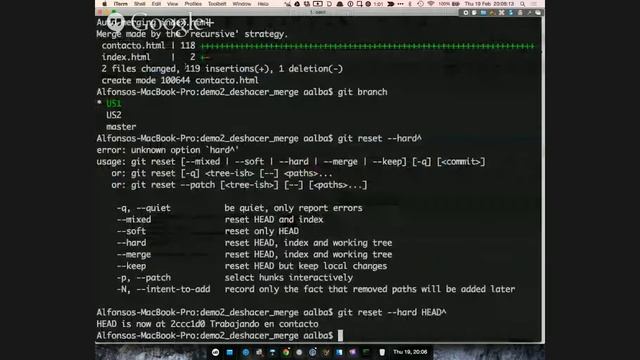Click "Merge made by the 'recursive' strategy" line
The image size is (640, 360).
[x=192, y=34]
